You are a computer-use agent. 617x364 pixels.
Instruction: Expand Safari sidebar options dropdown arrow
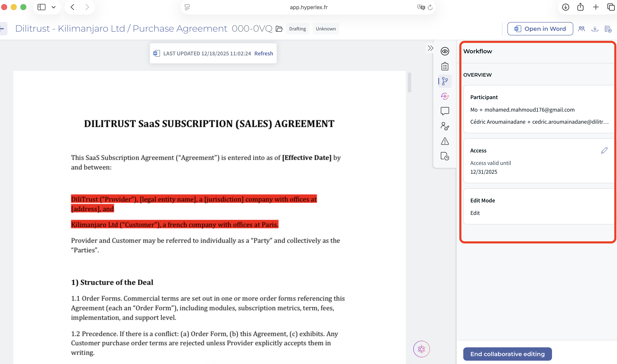pos(54,7)
